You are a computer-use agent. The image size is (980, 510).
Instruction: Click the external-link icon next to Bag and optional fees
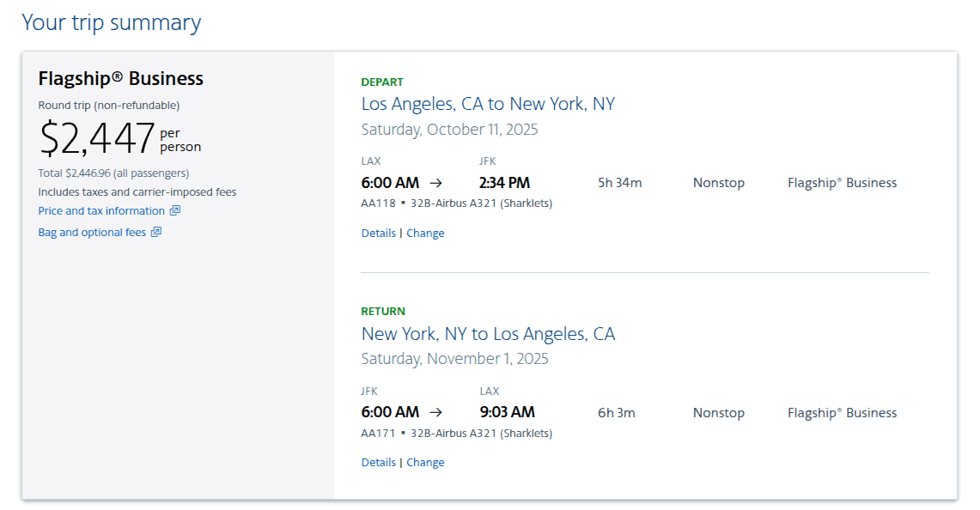[155, 232]
